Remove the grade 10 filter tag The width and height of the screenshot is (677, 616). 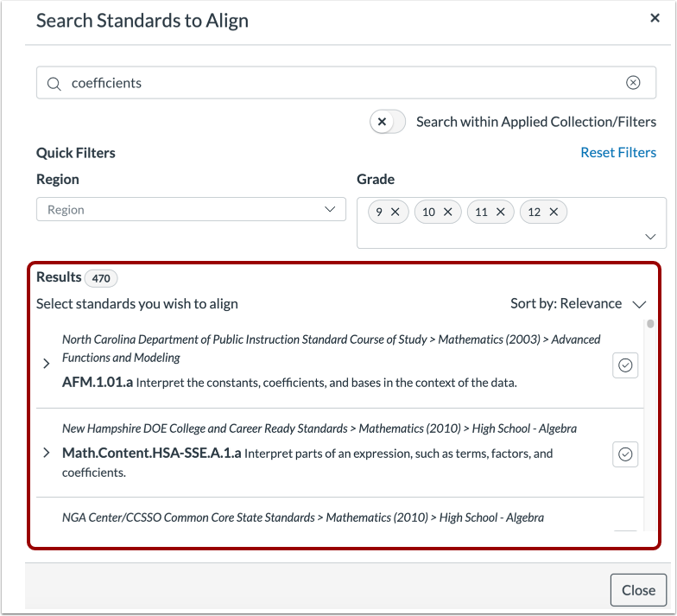click(x=447, y=212)
